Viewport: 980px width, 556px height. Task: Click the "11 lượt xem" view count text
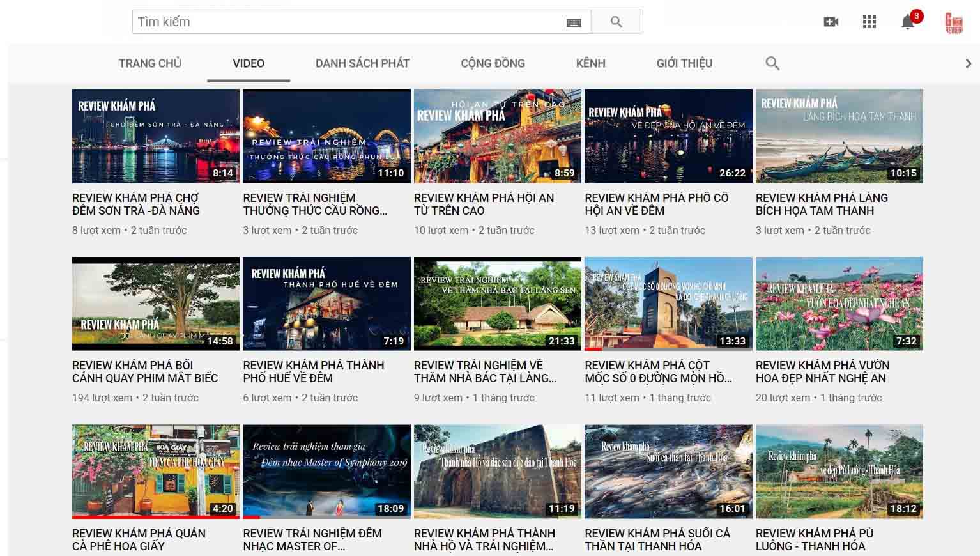pyautogui.click(x=612, y=398)
